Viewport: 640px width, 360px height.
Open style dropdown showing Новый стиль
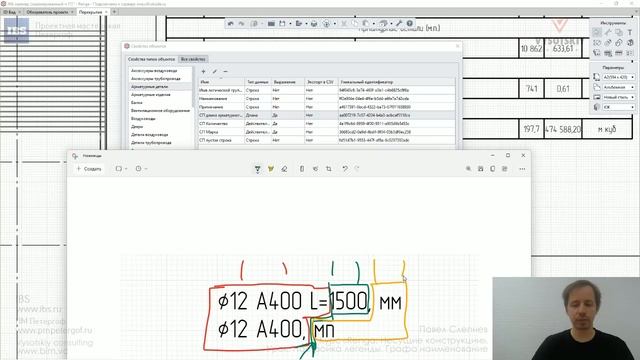(619, 97)
